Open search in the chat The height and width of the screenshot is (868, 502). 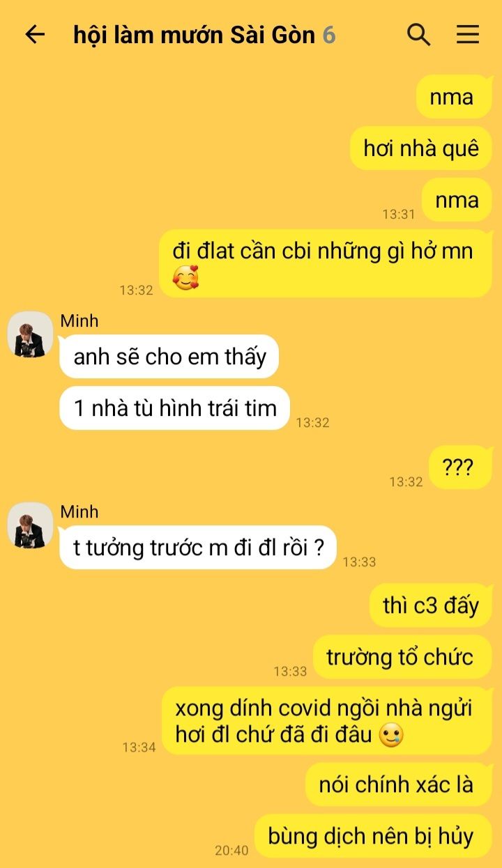click(418, 34)
